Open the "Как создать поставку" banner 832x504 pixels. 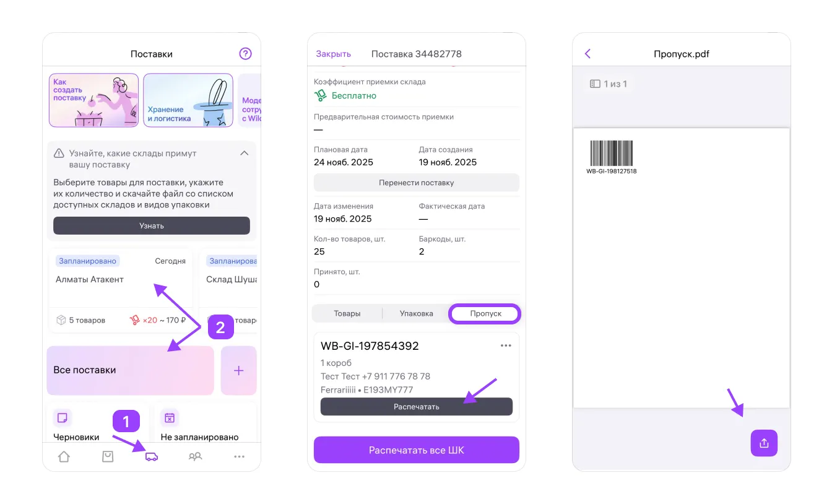pos(94,100)
